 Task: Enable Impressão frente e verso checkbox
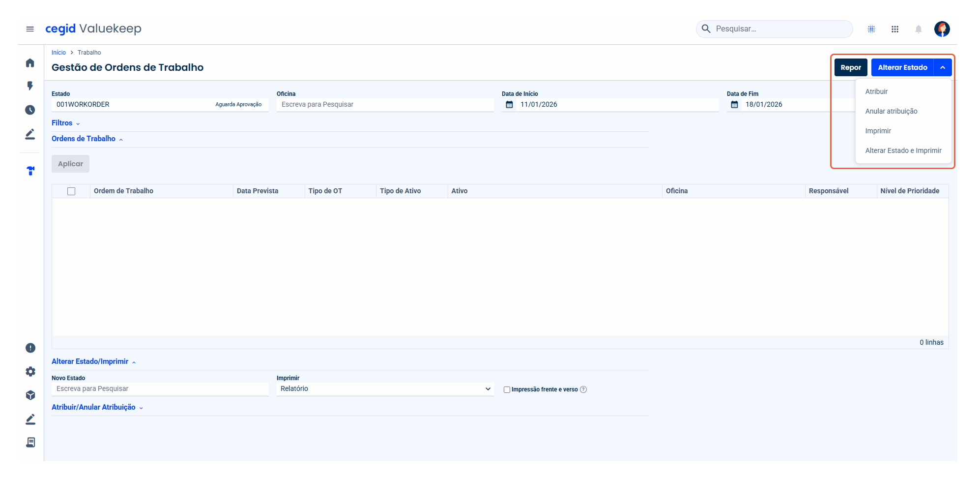click(x=507, y=389)
